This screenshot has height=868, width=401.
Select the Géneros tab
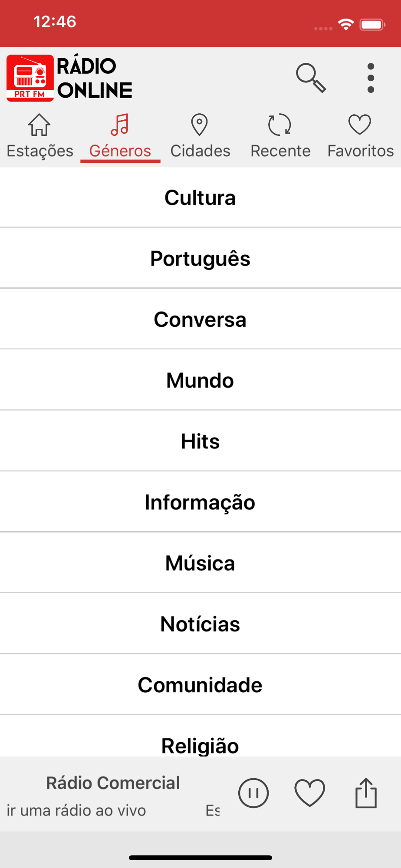pos(120,136)
